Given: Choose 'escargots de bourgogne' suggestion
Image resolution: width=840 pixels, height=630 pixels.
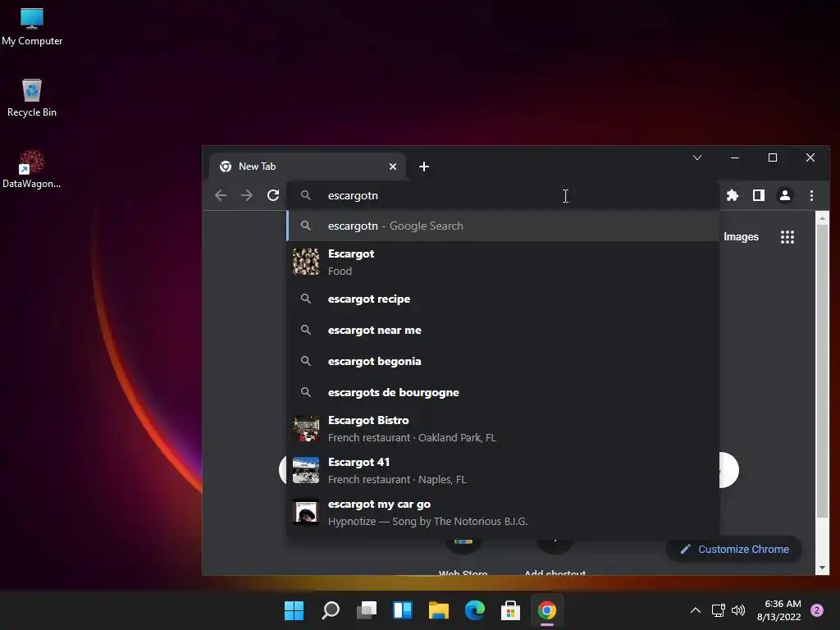Looking at the screenshot, I should pos(504,392).
